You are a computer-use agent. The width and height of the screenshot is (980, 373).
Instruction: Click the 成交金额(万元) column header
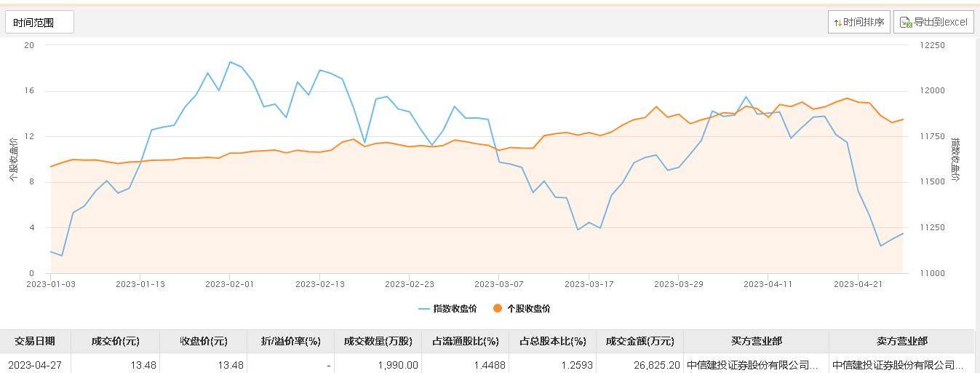640,341
